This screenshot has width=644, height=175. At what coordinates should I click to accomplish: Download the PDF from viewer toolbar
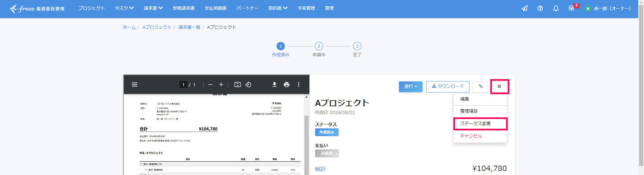pos(275,84)
